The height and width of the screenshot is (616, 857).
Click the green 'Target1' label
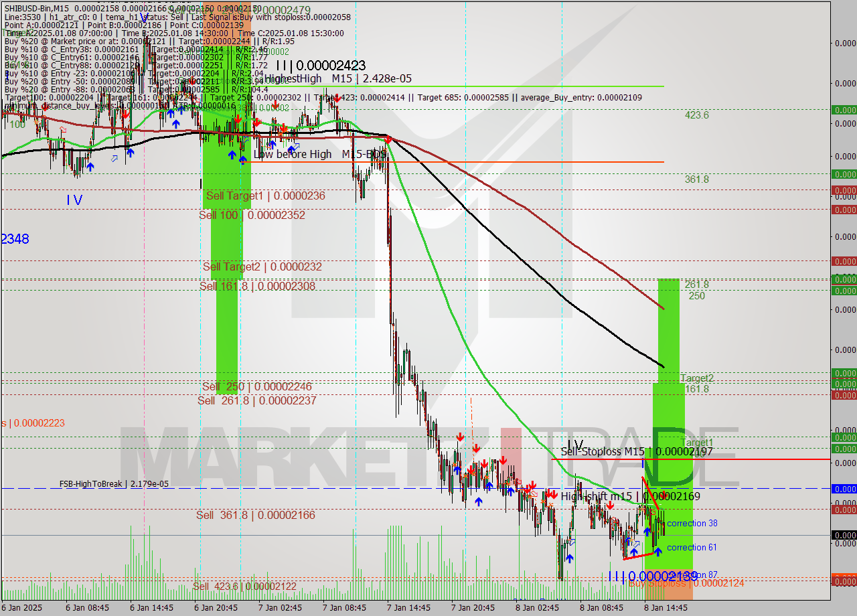click(x=697, y=443)
